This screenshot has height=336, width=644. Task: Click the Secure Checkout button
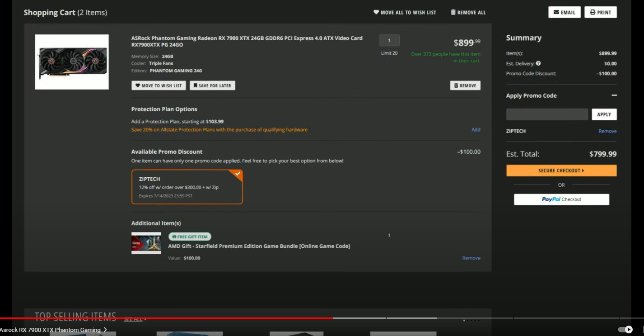point(561,170)
